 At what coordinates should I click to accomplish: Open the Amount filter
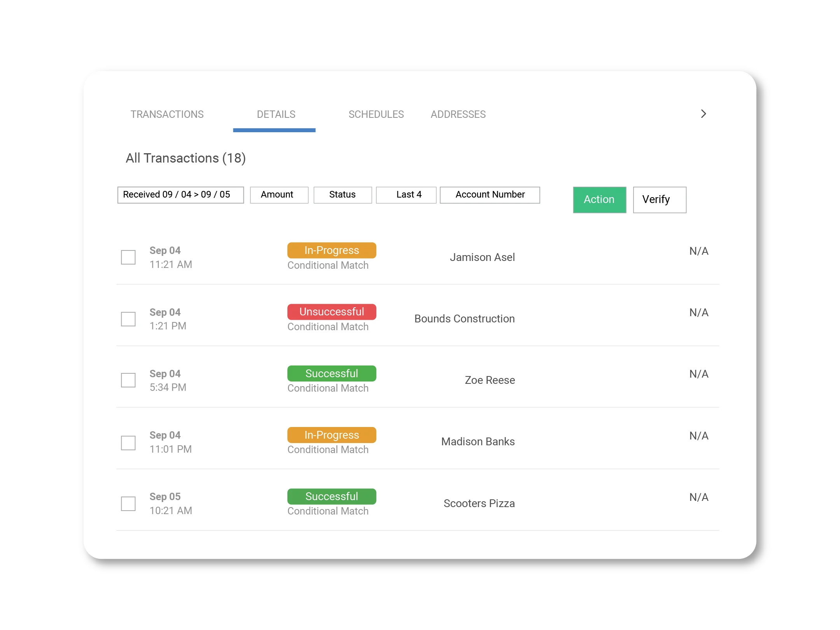279,195
